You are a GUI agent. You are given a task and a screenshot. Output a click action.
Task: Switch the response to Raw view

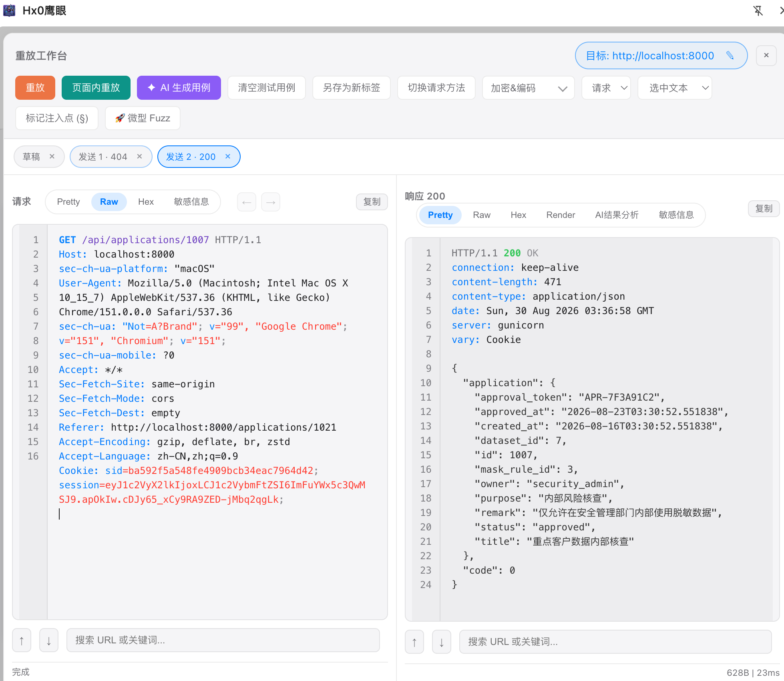(x=481, y=215)
